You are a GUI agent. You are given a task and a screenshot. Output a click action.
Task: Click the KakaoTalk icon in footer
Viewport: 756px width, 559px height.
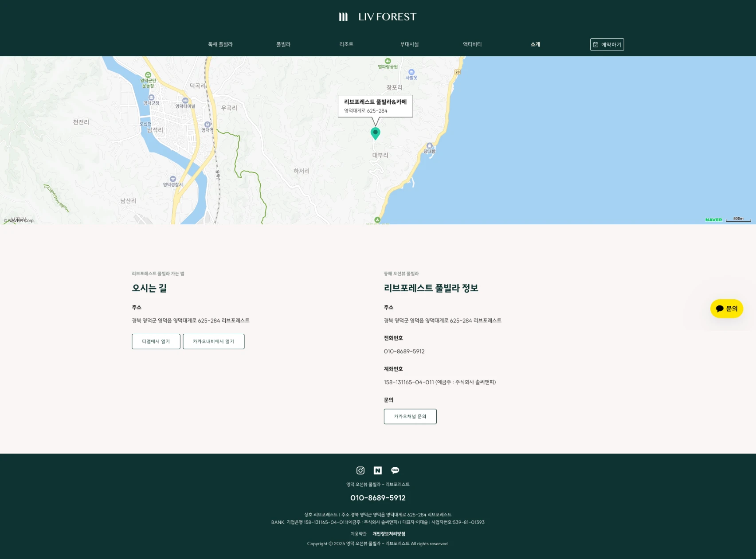point(395,470)
